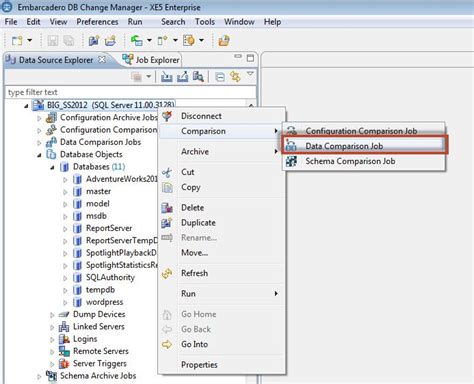This screenshot has height=384, width=474.
Task: Maximize the explorer panel
Action: tap(250, 58)
